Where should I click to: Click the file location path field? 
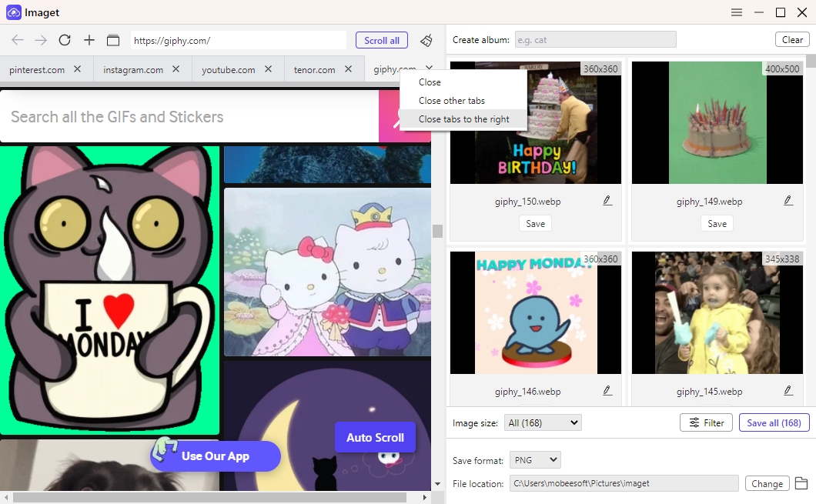[624, 483]
